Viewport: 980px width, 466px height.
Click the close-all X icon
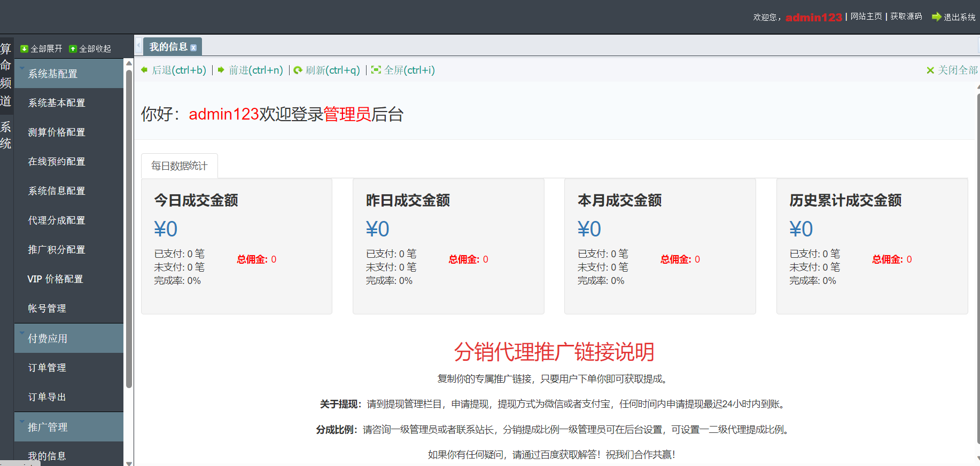pos(930,70)
